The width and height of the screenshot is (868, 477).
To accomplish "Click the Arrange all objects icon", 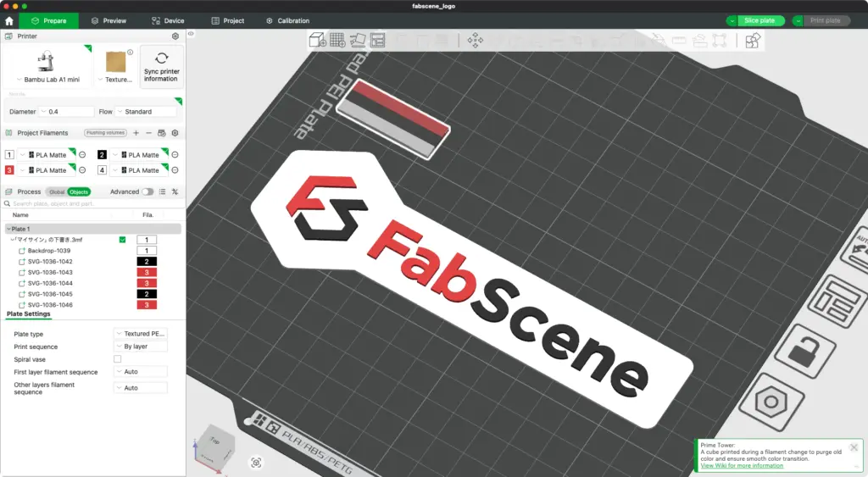I will pyautogui.click(x=377, y=41).
